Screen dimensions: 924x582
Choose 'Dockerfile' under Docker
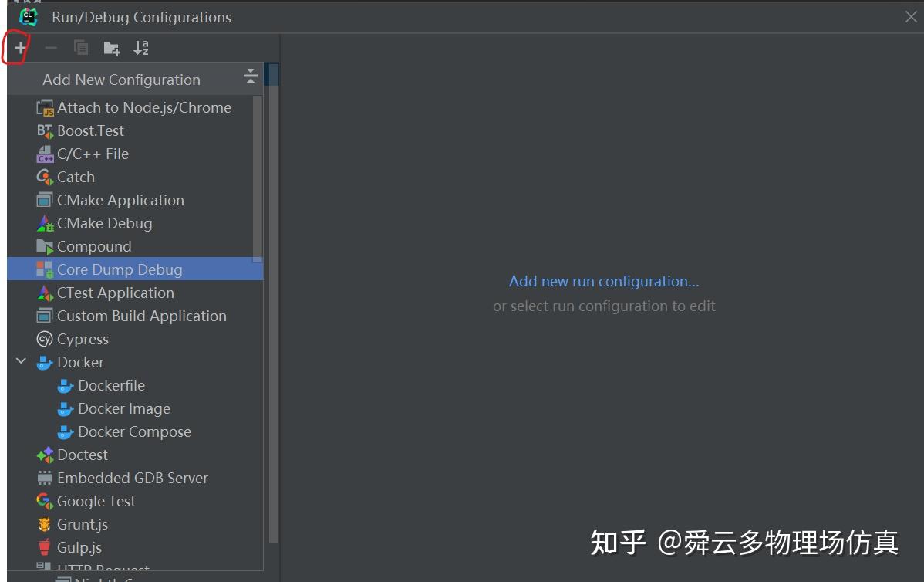coord(111,386)
